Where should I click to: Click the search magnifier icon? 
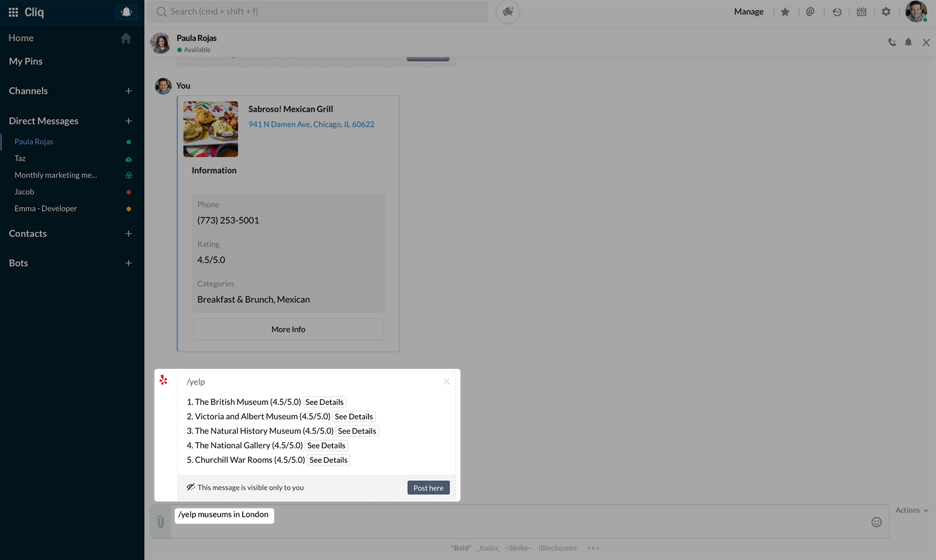tap(161, 12)
